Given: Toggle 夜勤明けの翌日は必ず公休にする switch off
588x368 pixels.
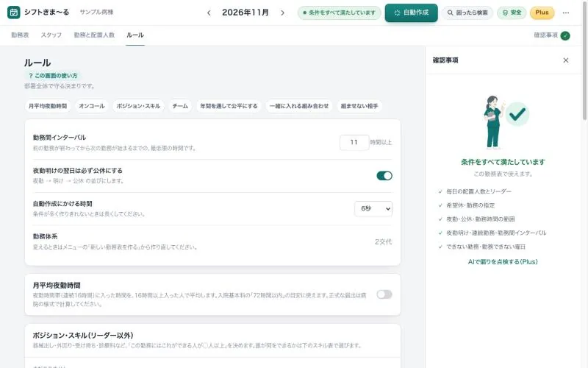Looking at the screenshot, I should 384,176.
